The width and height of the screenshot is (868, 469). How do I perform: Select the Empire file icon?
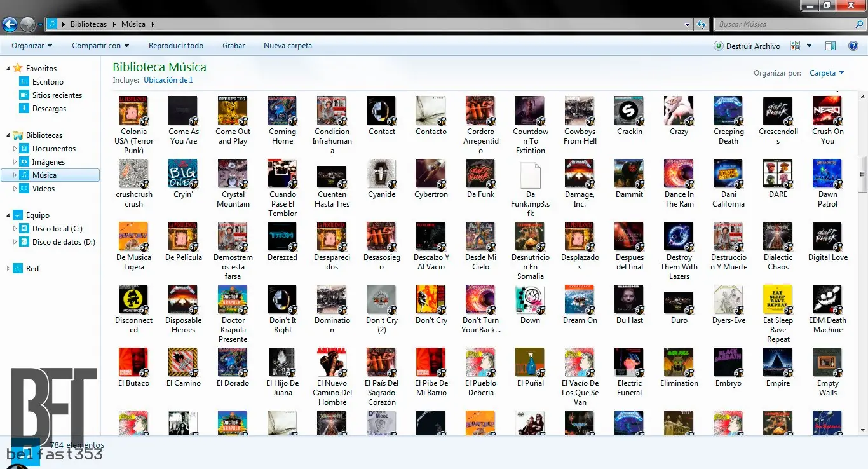pyautogui.click(x=778, y=362)
